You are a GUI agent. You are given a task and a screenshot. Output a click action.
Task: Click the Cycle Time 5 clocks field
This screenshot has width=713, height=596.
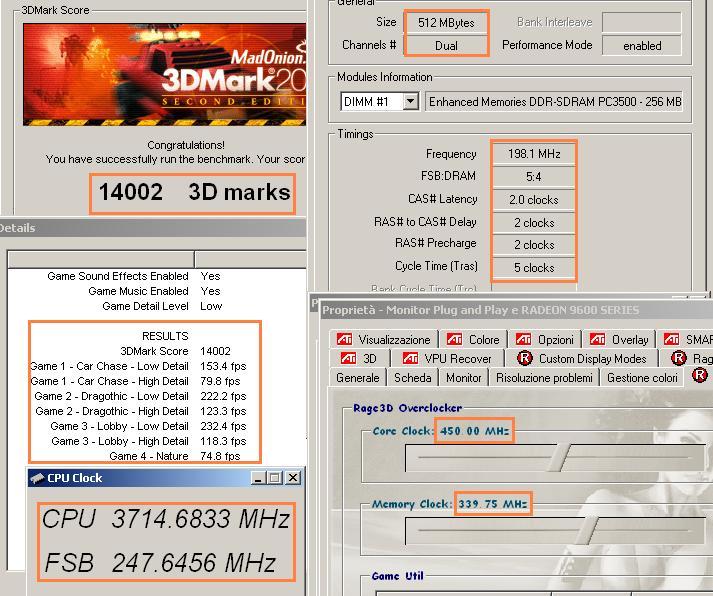tap(534, 267)
